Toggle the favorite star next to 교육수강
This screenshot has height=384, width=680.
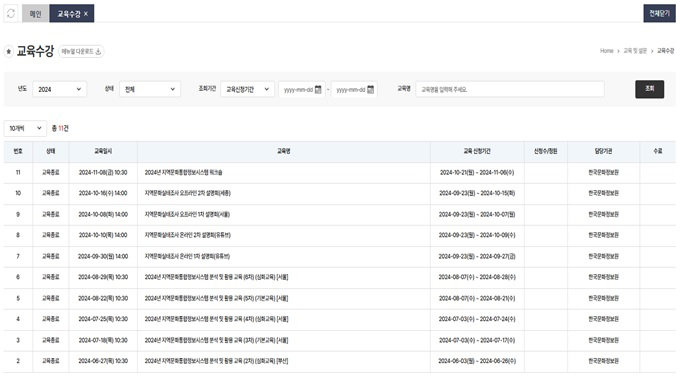pyautogui.click(x=9, y=51)
